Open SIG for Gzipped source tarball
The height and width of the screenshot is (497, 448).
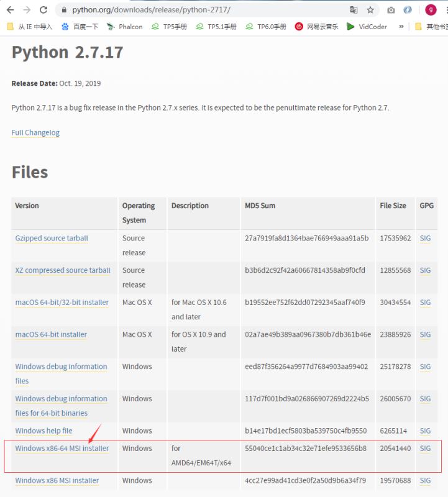pos(425,239)
